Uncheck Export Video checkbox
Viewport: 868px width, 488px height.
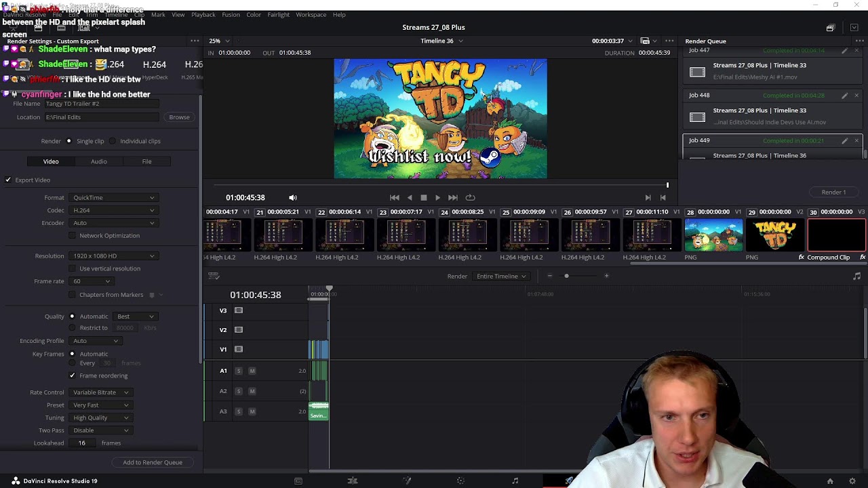pyautogui.click(x=8, y=180)
